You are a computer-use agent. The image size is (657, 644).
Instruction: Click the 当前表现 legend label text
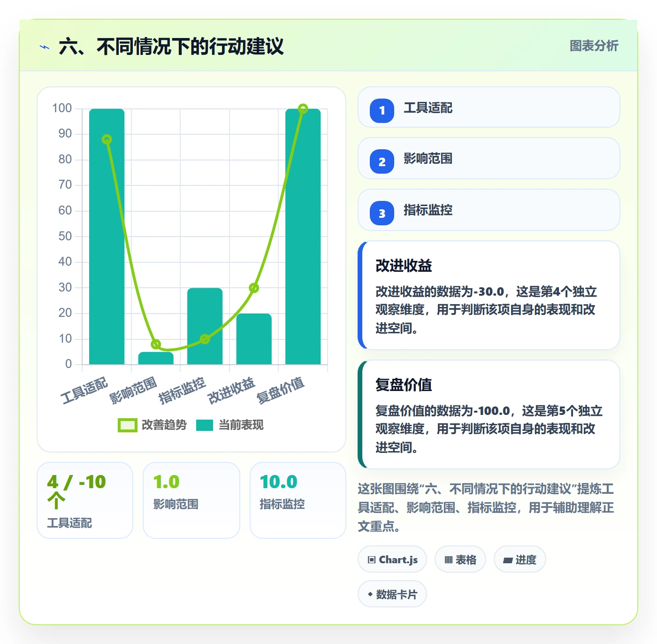(241, 425)
